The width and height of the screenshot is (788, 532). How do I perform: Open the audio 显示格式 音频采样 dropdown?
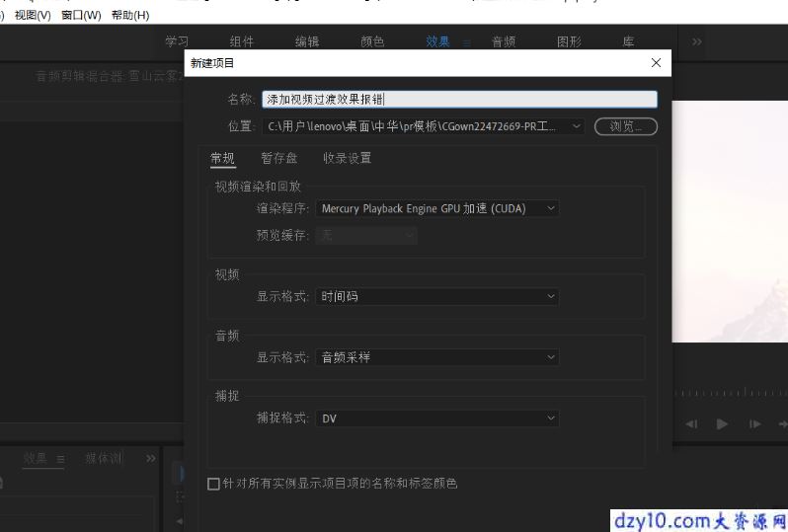[x=437, y=357]
